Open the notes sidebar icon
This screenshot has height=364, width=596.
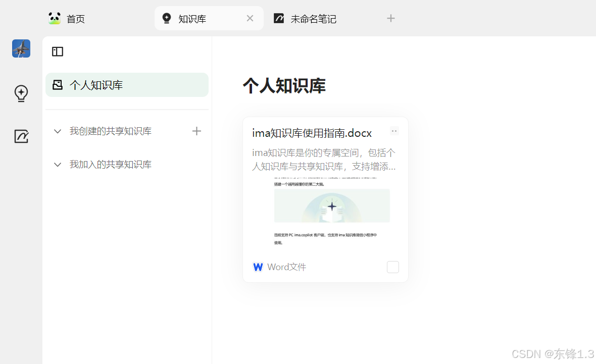coord(21,136)
